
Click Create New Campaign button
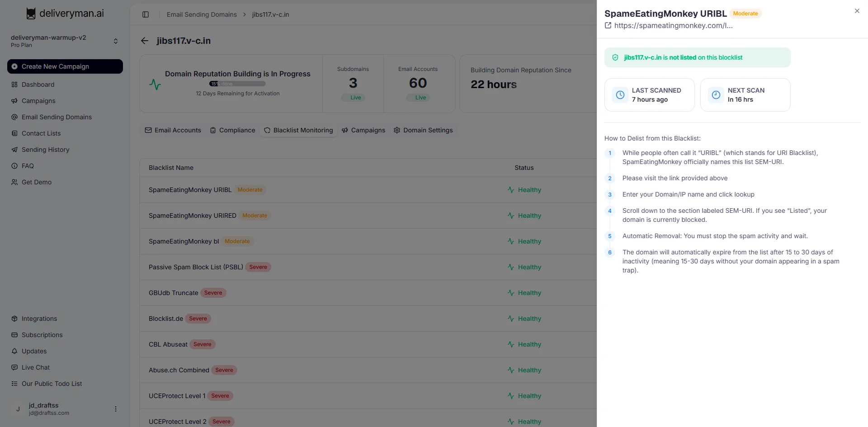click(x=65, y=66)
